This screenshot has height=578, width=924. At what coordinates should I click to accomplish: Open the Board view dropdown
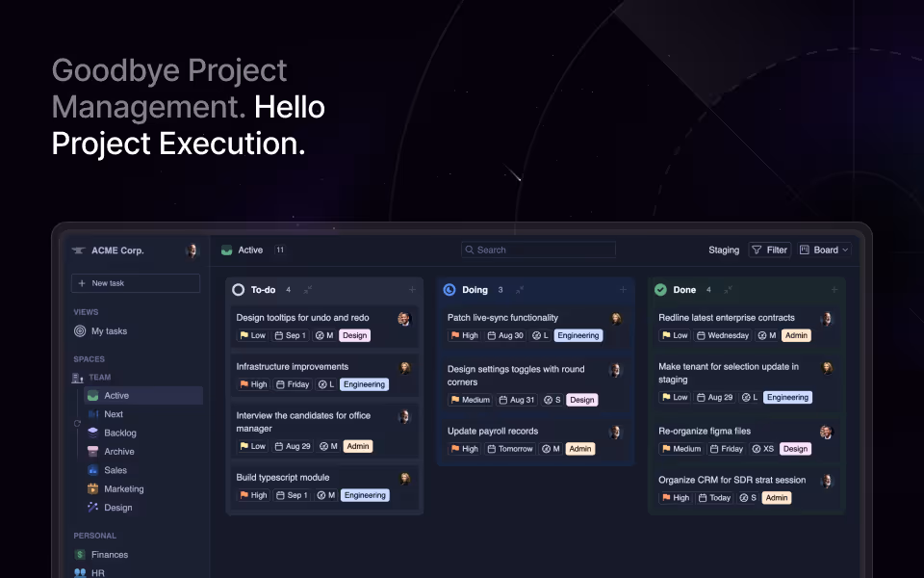tap(825, 250)
